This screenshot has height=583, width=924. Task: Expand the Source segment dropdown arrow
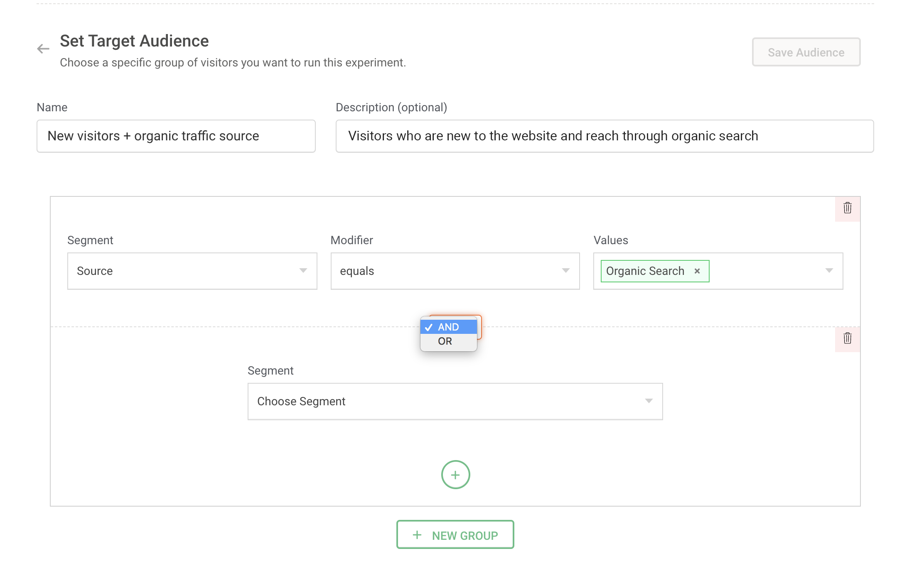click(x=303, y=271)
